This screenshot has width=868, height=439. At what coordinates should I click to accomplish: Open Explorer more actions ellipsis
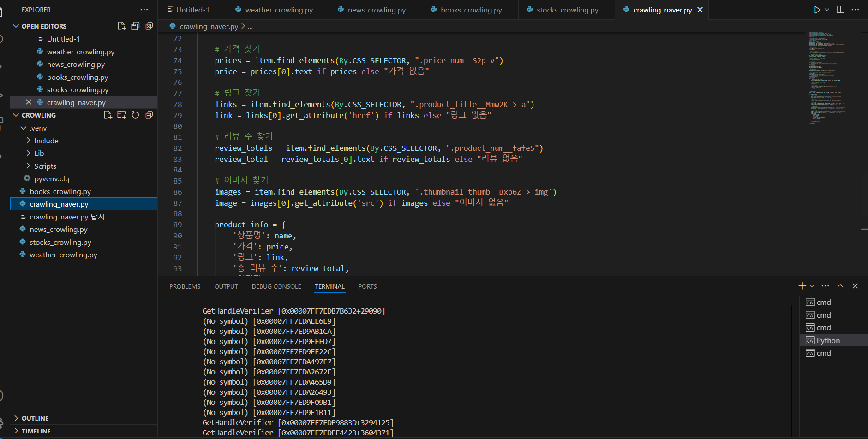pos(144,10)
